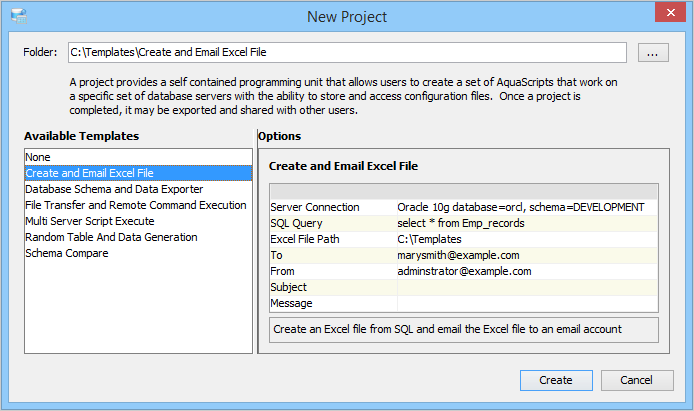
Task: Choose Random Table And Data Generation
Action: coord(111,237)
